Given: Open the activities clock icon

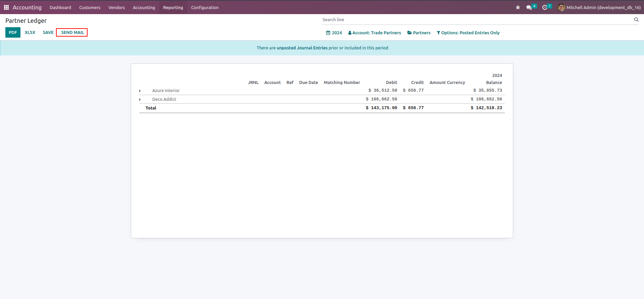Looking at the screenshot, I should pos(545,7).
